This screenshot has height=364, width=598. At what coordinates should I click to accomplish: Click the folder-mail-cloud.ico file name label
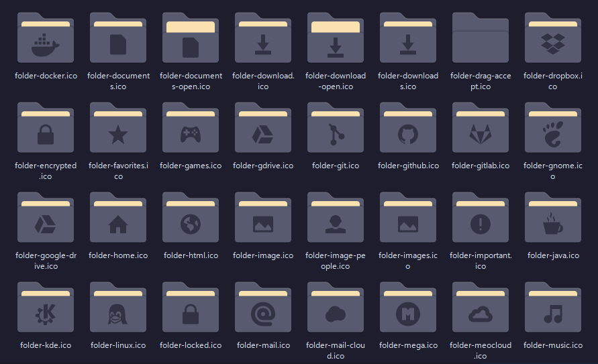(x=336, y=351)
